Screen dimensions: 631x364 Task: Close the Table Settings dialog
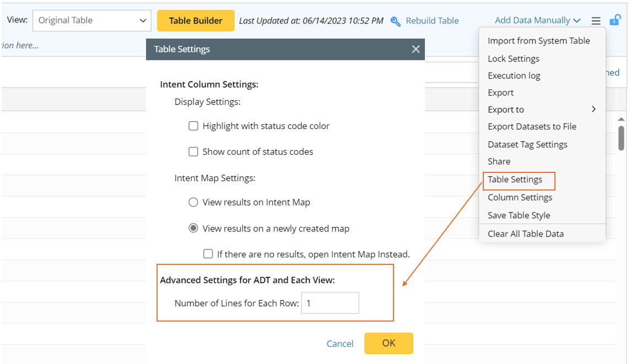tap(416, 49)
